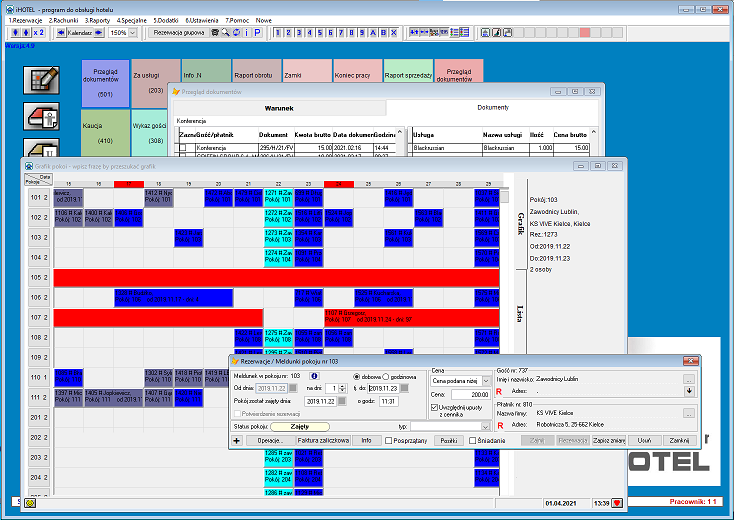Switch to Warunek tab in Przegląd dokumentów
This screenshot has height=520, width=734.
pyautogui.click(x=279, y=108)
